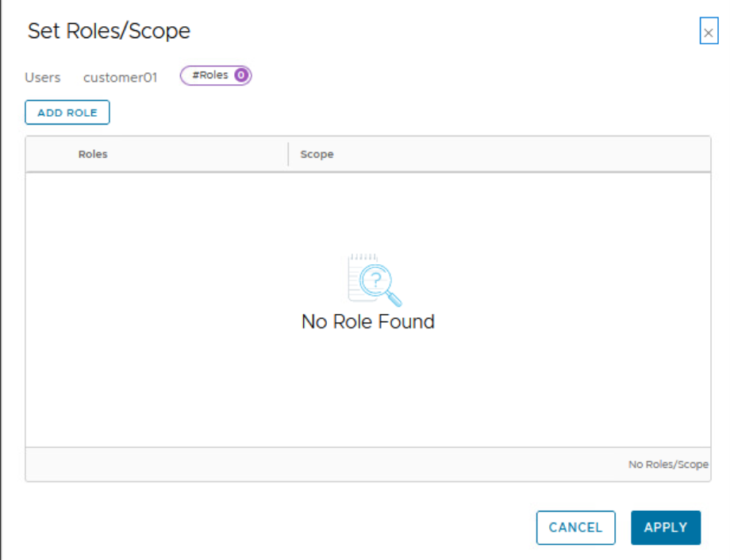Image resolution: width=730 pixels, height=560 pixels.
Task: Cancel the Set Roles/Scope dialog
Action: (575, 527)
